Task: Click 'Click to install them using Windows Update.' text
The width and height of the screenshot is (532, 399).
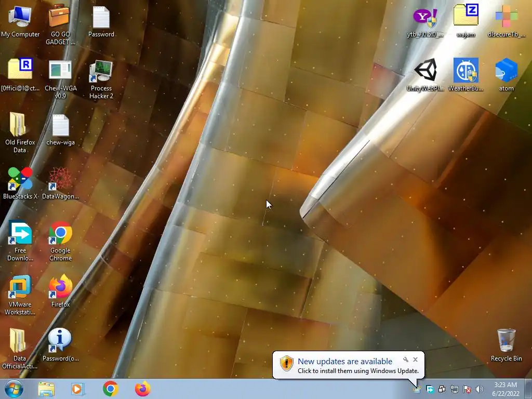Action: [x=358, y=371]
